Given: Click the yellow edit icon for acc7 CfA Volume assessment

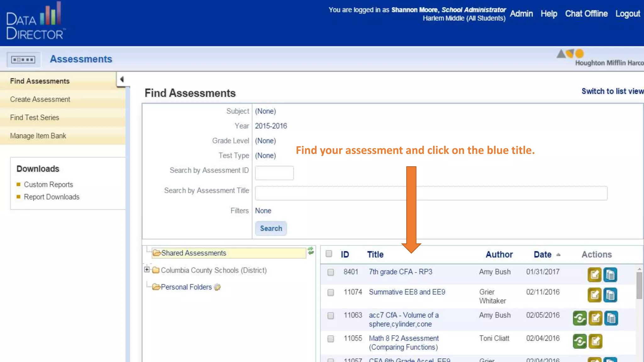Looking at the screenshot, I should [x=595, y=318].
